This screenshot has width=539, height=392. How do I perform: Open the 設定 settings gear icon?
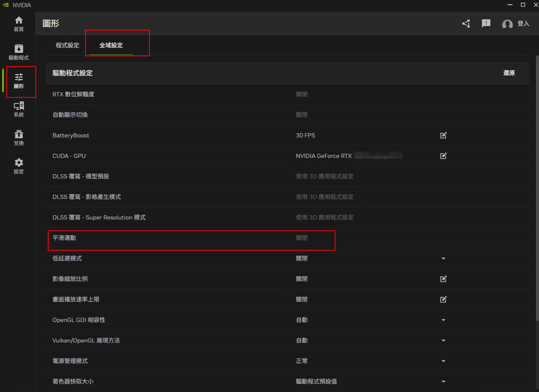19,166
